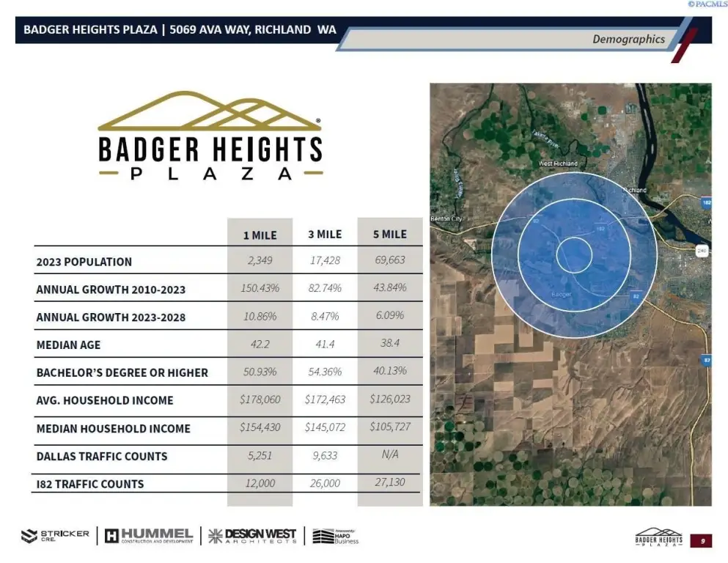Click the 240 highway shield on map
The image size is (728, 563).
702,250
